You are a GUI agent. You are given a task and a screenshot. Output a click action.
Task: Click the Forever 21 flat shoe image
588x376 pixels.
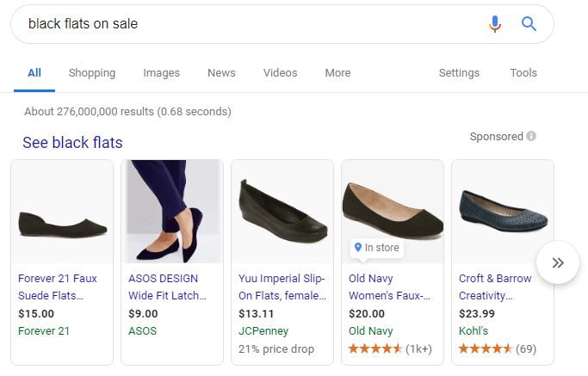click(x=62, y=212)
